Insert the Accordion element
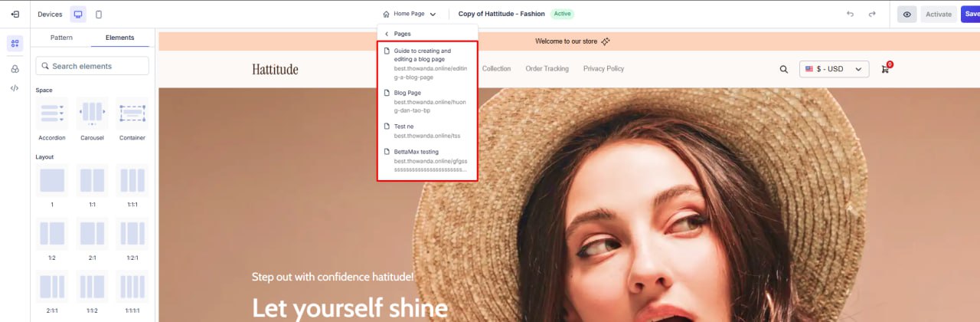980x322 pixels. click(52, 113)
